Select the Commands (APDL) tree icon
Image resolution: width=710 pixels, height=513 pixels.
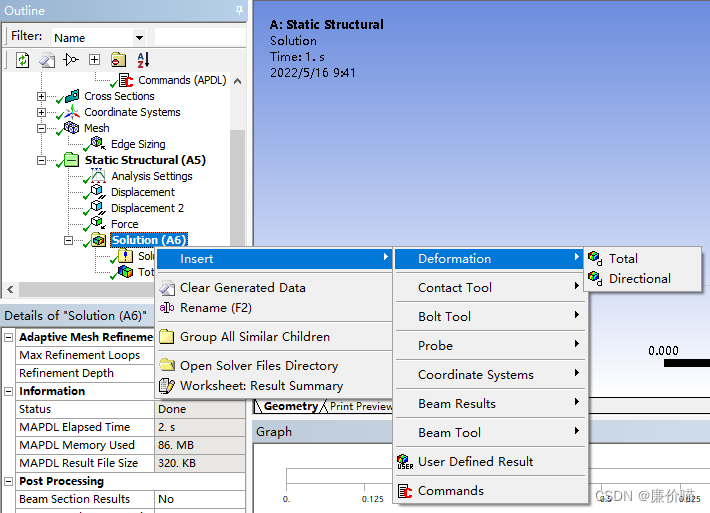coord(125,81)
